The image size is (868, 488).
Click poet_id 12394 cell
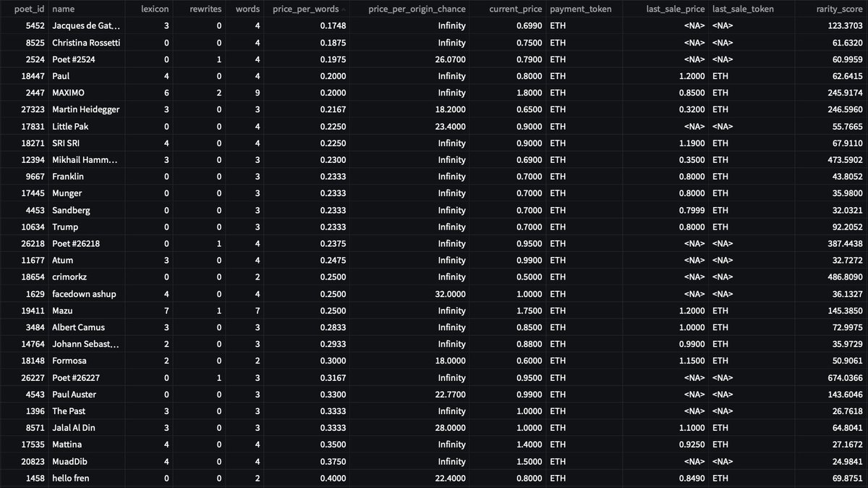pos(24,160)
